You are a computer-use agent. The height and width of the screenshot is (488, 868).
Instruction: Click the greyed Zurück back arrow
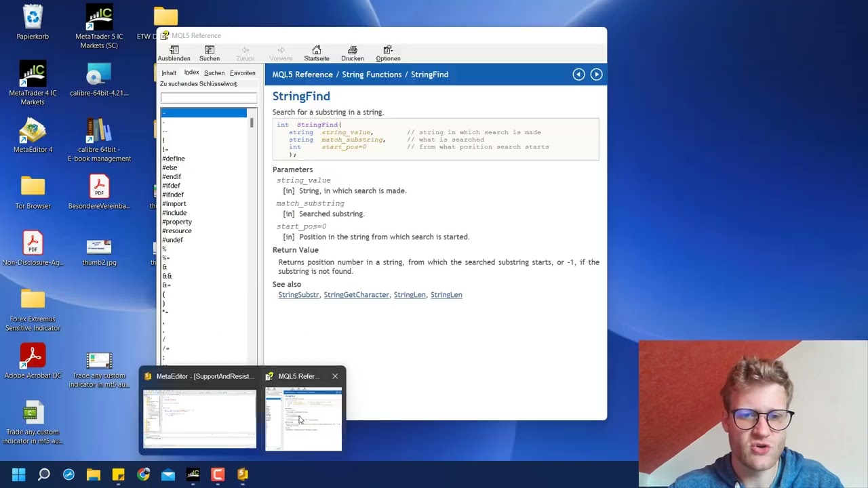(245, 54)
